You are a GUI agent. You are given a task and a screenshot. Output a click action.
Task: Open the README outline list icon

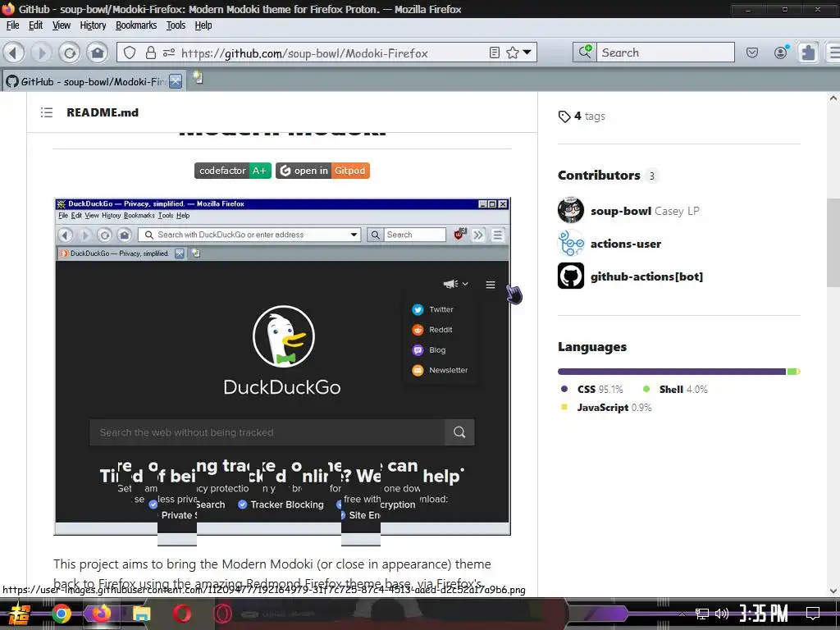[47, 112]
